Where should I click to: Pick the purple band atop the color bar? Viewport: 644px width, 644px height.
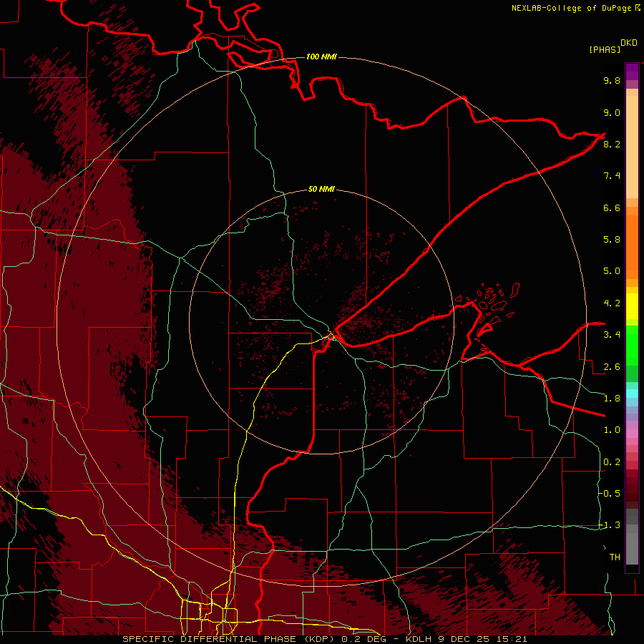[x=632, y=72]
